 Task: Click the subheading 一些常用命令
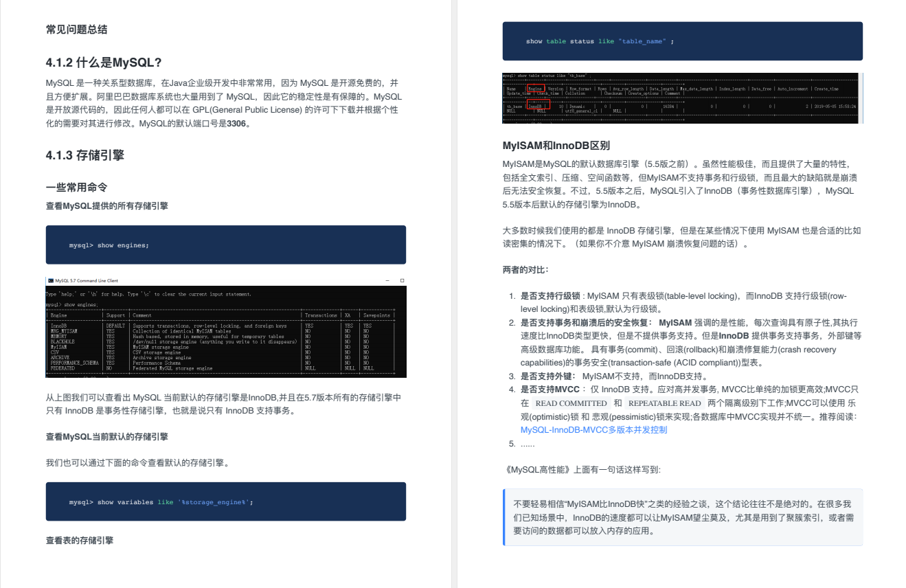point(77,187)
